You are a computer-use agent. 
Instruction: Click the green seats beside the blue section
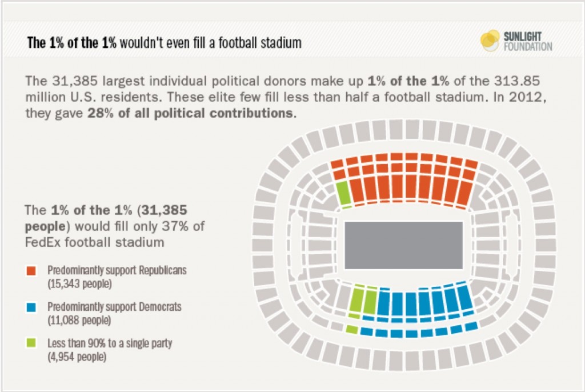point(362,300)
